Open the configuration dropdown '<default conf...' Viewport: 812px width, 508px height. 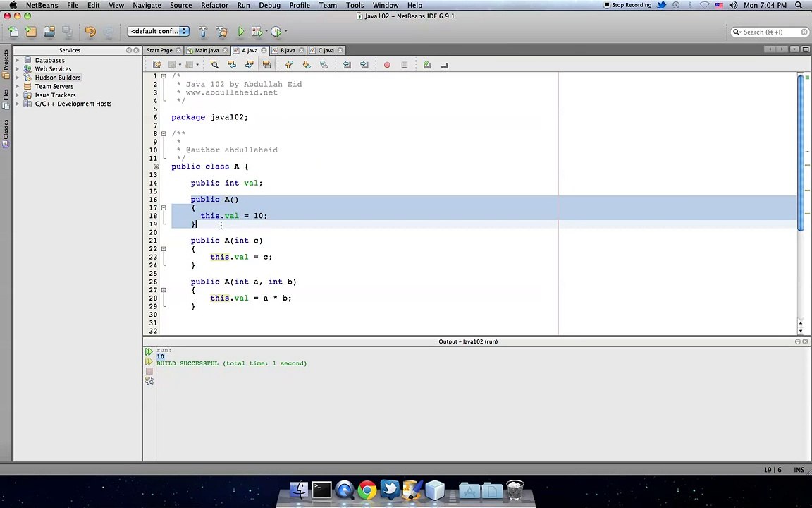(x=158, y=31)
